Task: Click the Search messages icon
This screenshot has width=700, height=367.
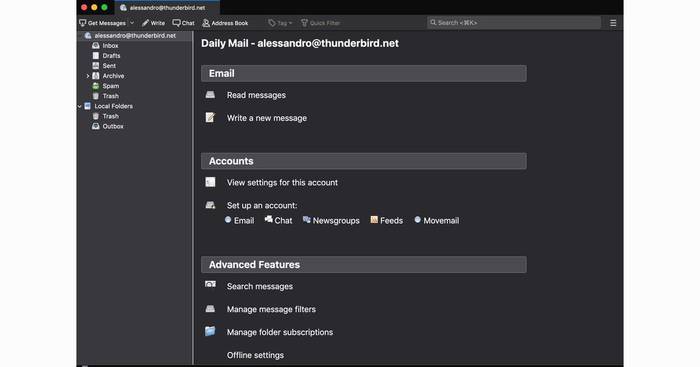Action: pos(210,284)
